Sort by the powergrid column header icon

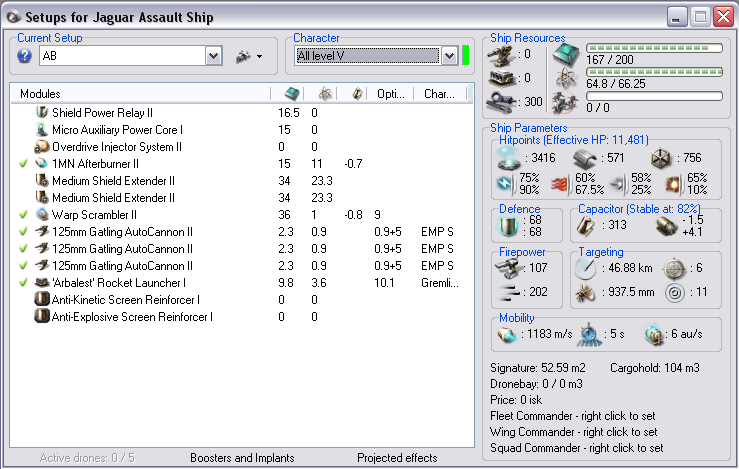click(325, 94)
